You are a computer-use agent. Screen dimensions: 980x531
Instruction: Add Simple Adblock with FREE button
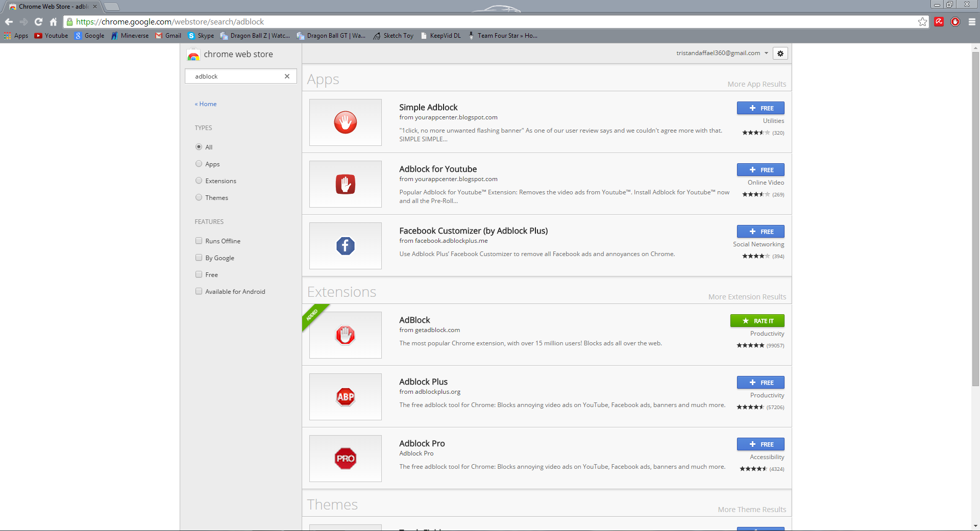coord(761,108)
